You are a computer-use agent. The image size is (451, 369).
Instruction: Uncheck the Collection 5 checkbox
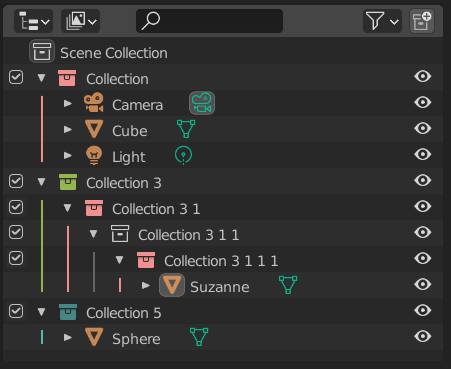[16, 311]
